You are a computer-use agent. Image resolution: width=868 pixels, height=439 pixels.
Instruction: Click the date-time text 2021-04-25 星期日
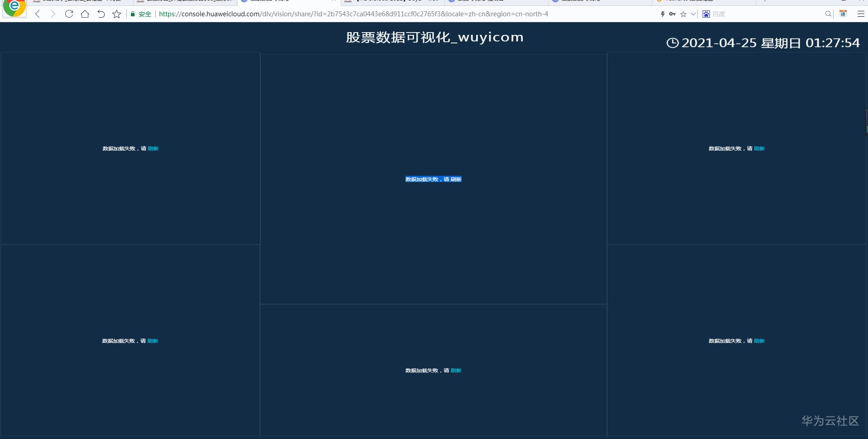[741, 43]
